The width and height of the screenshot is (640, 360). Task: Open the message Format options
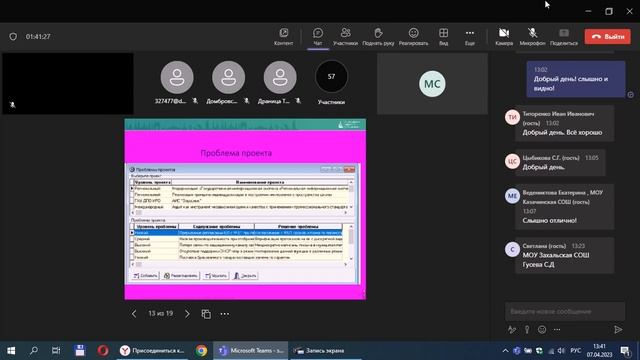[512, 329]
